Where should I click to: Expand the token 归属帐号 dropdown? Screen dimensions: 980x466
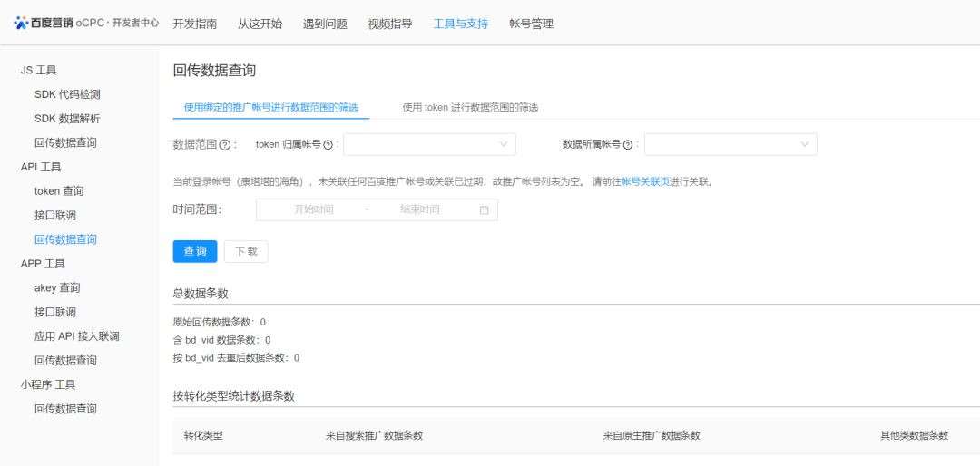point(429,144)
